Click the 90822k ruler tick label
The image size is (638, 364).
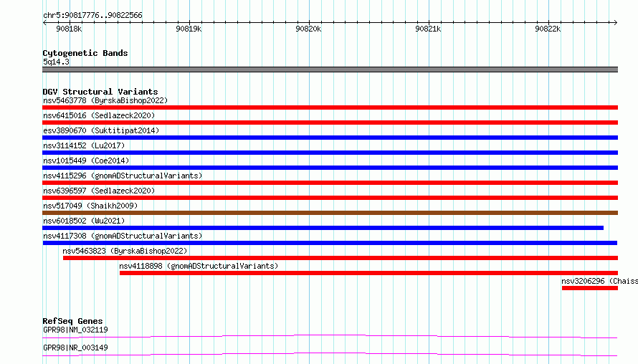click(547, 29)
